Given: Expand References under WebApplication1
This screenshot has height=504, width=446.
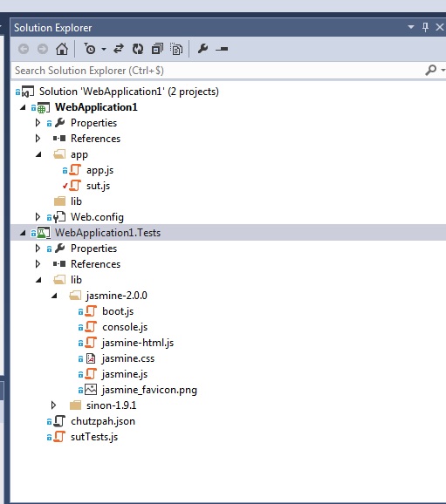Looking at the screenshot, I should tap(38, 139).
